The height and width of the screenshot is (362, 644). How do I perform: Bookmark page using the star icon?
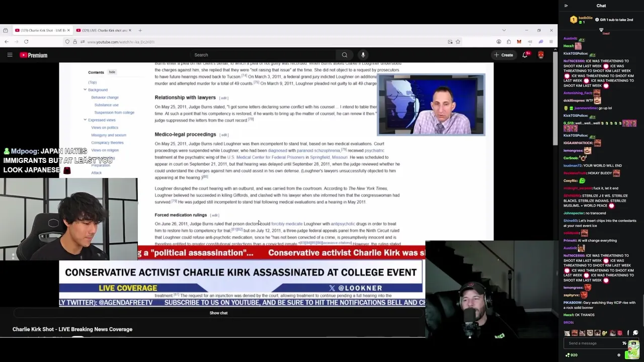tap(458, 42)
